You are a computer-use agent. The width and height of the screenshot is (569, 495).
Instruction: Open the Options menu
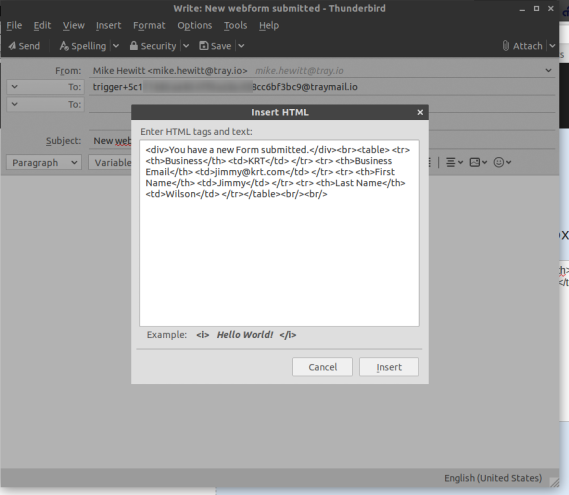[x=195, y=25]
